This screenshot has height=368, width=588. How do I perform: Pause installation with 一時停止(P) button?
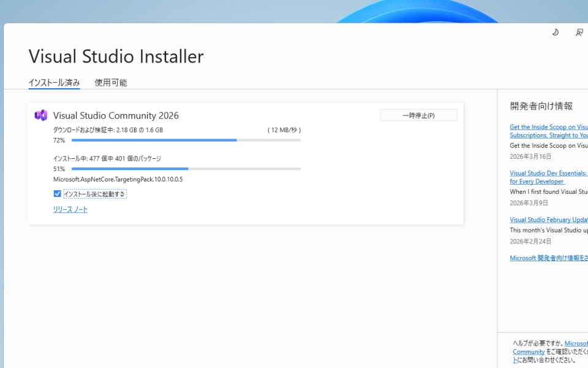click(x=418, y=115)
